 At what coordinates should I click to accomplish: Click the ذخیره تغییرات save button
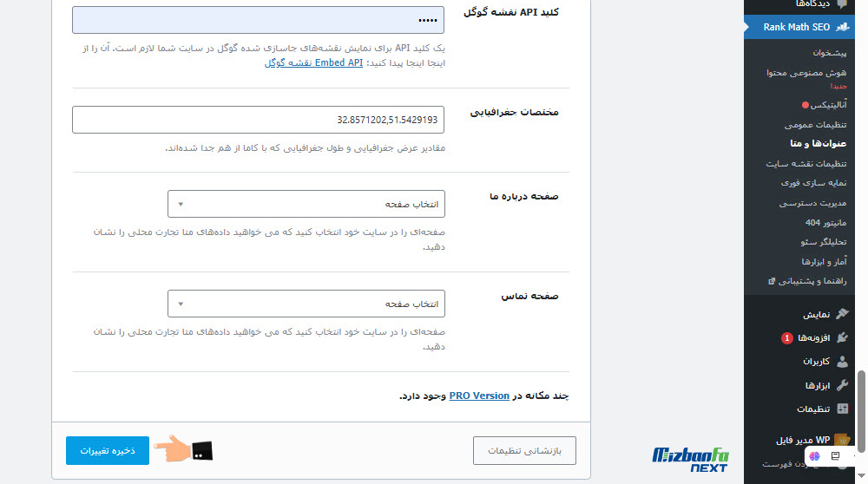coord(108,450)
